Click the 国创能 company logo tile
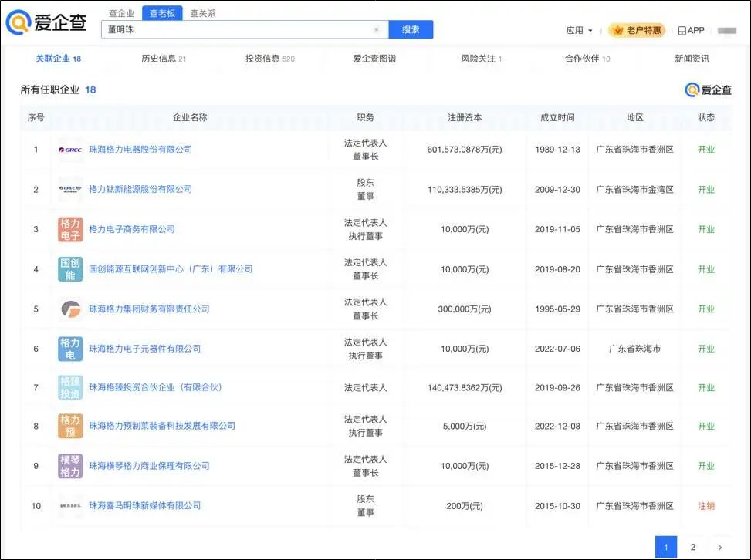The image size is (751, 560). coord(70,269)
